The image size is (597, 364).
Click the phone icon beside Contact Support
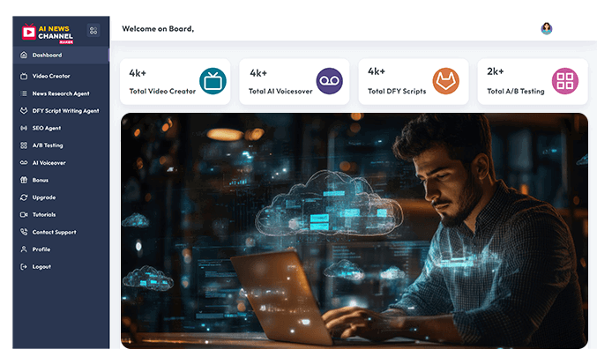[x=25, y=232]
